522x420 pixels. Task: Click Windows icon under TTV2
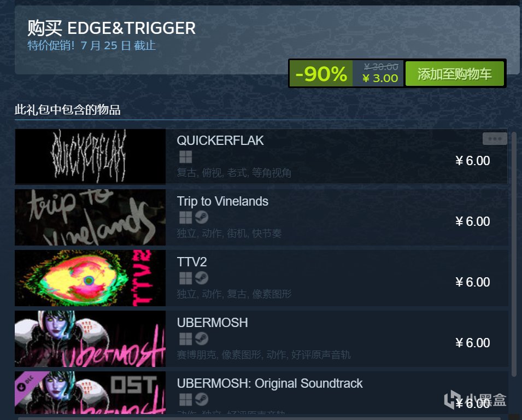[x=185, y=278]
